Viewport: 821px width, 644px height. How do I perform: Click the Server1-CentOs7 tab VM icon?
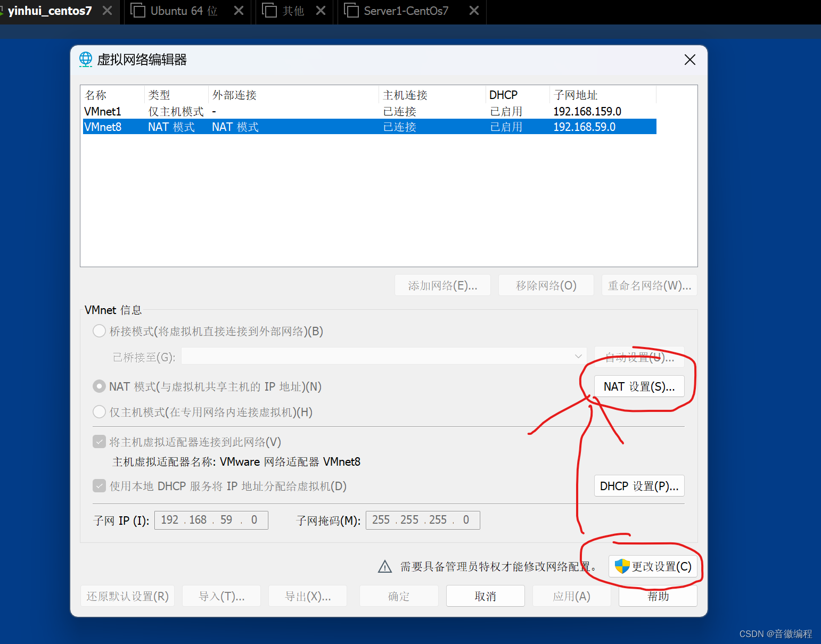point(351,10)
